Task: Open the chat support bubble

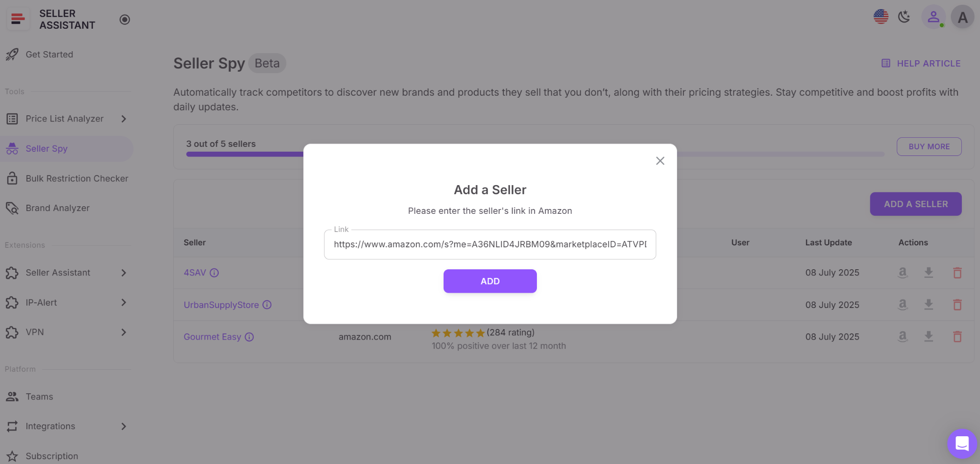Action: pos(962,443)
